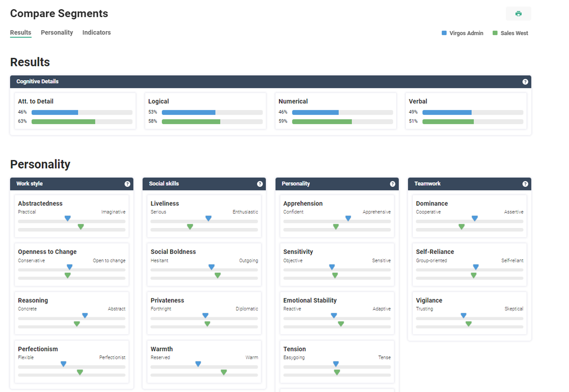The image size is (569, 392).
Task: Open help icon for Social skills panel
Action: point(260,184)
